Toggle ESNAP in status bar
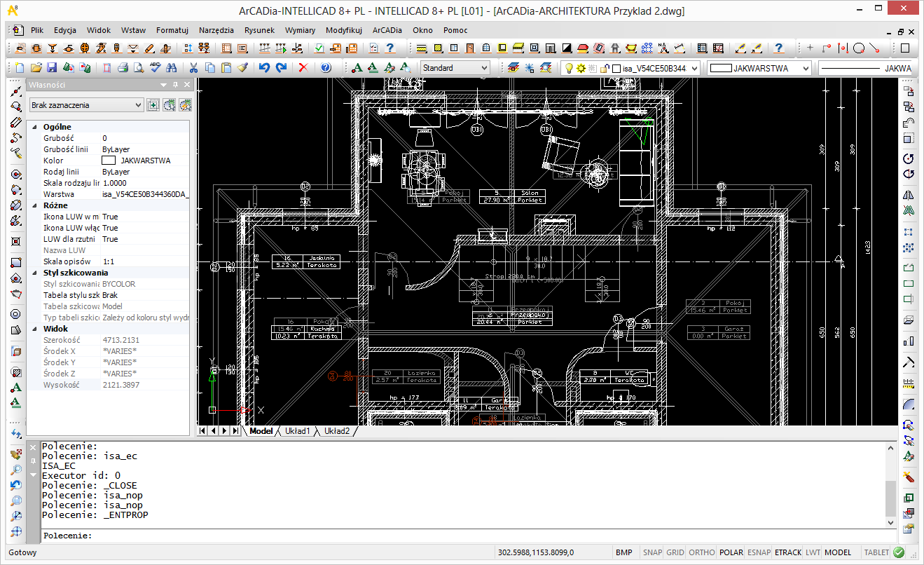The width and height of the screenshot is (924, 565). coord(759,552)
